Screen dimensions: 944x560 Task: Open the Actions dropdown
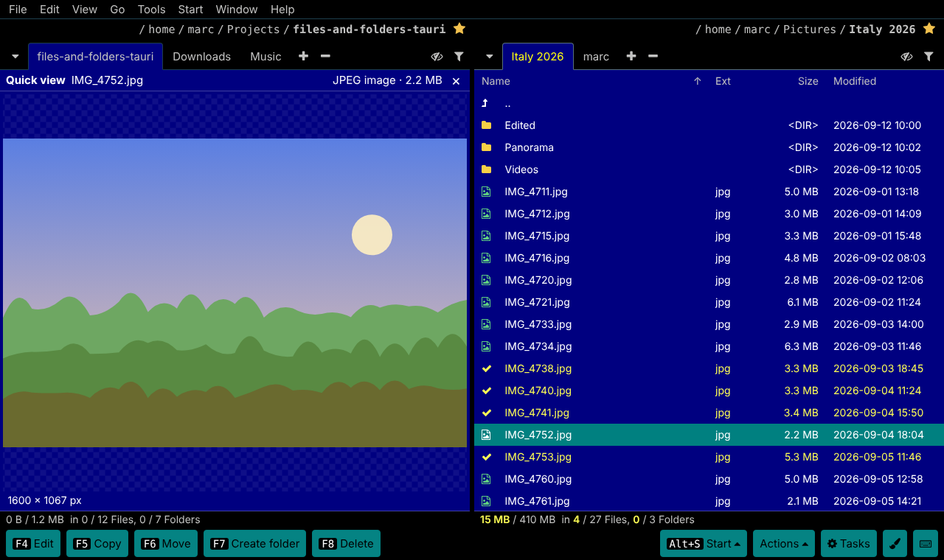coord(784,544)
